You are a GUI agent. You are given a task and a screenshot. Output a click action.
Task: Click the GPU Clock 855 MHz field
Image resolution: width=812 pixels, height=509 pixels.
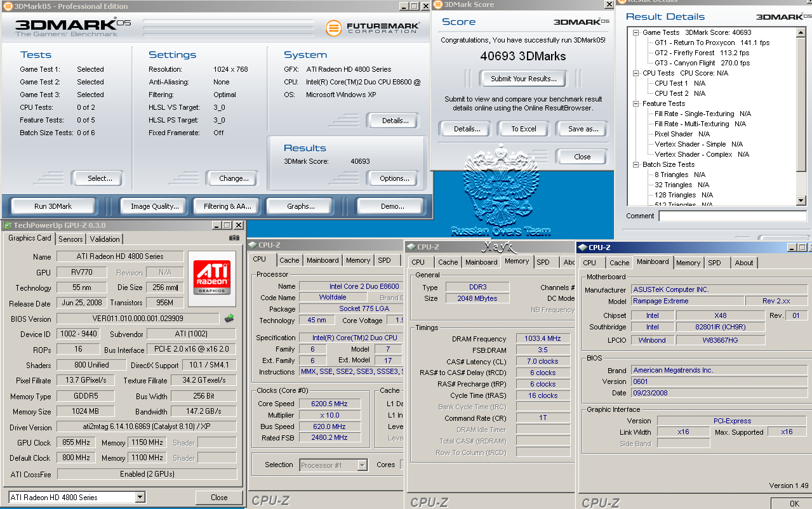[76, 442]
